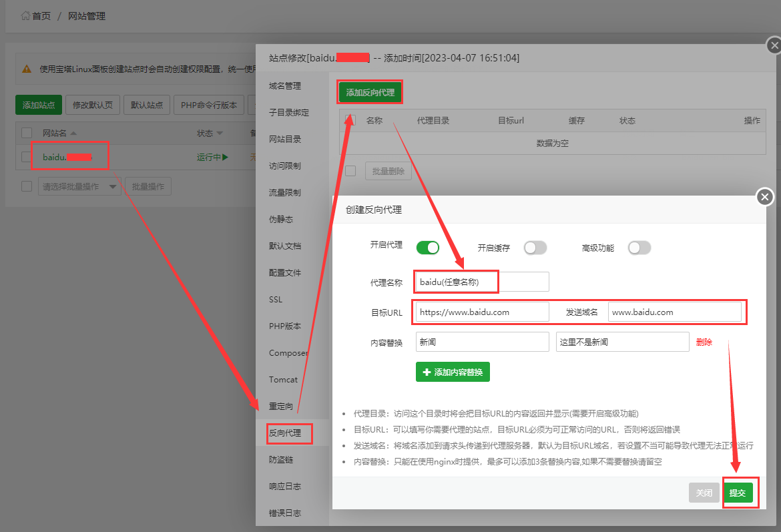Switch to the SSL sidebar tab

point(276,300)
